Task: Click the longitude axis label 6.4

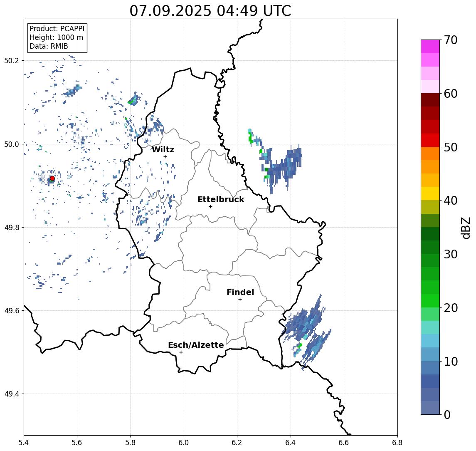Action: click(x=291, y=443)
